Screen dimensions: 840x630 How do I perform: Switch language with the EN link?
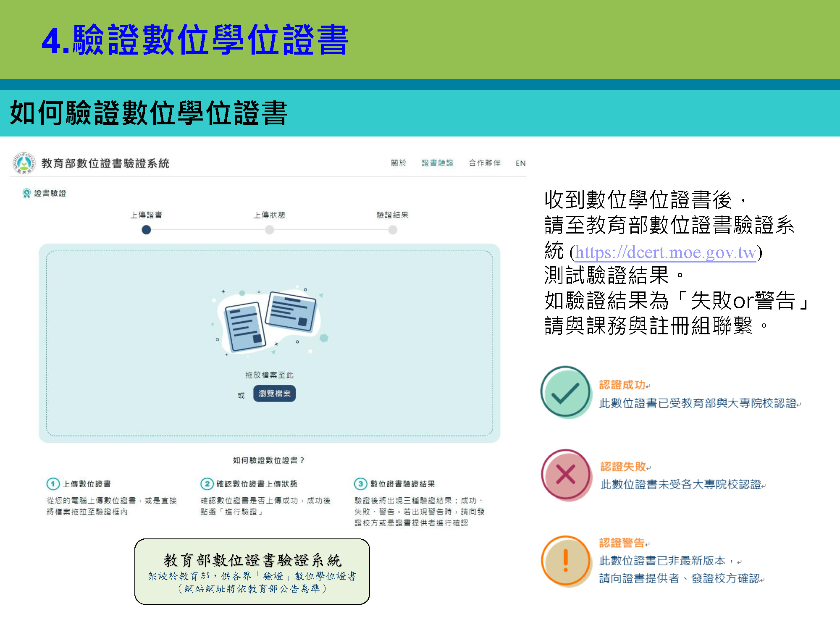pos(520,163)
